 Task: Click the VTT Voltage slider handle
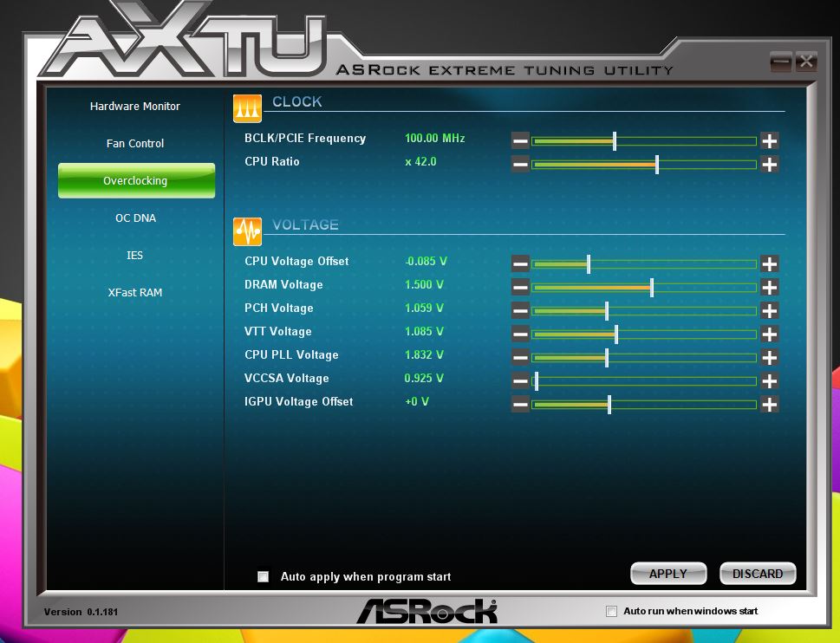(616, 334)
